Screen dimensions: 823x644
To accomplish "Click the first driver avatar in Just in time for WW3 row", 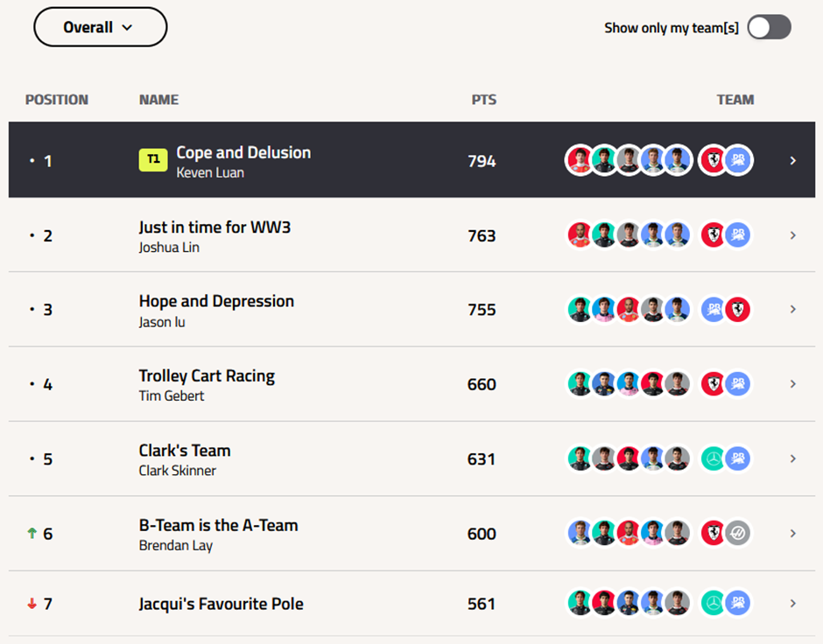I will (x=580, y=235).
